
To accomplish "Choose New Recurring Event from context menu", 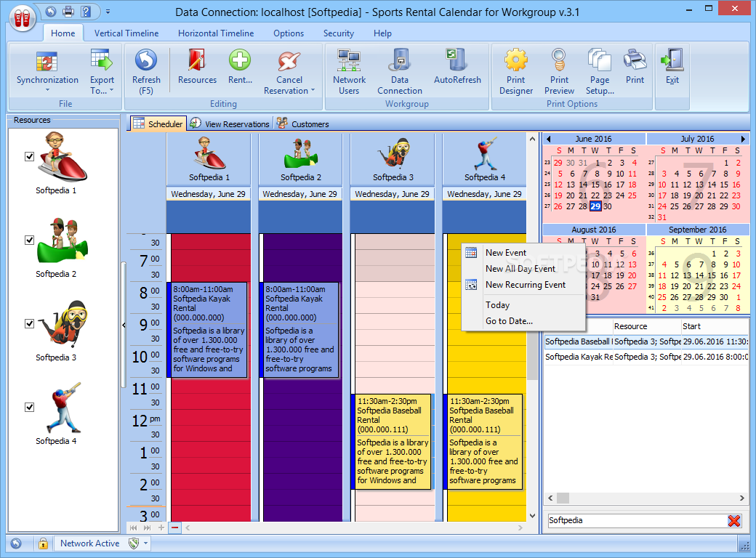I will (526, 285).
